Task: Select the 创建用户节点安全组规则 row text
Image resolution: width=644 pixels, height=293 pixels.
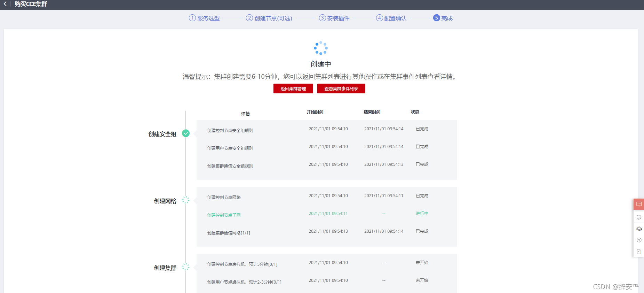Action: (230, 148)
